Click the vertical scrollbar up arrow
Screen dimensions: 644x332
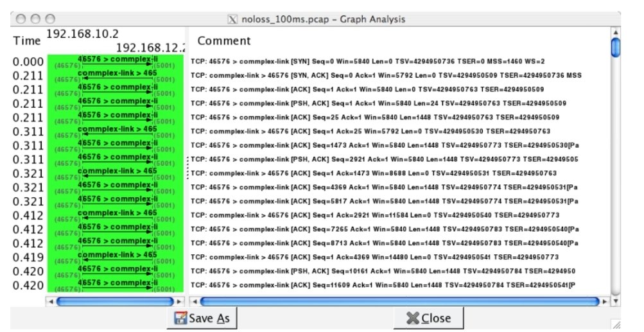[615, 32]
